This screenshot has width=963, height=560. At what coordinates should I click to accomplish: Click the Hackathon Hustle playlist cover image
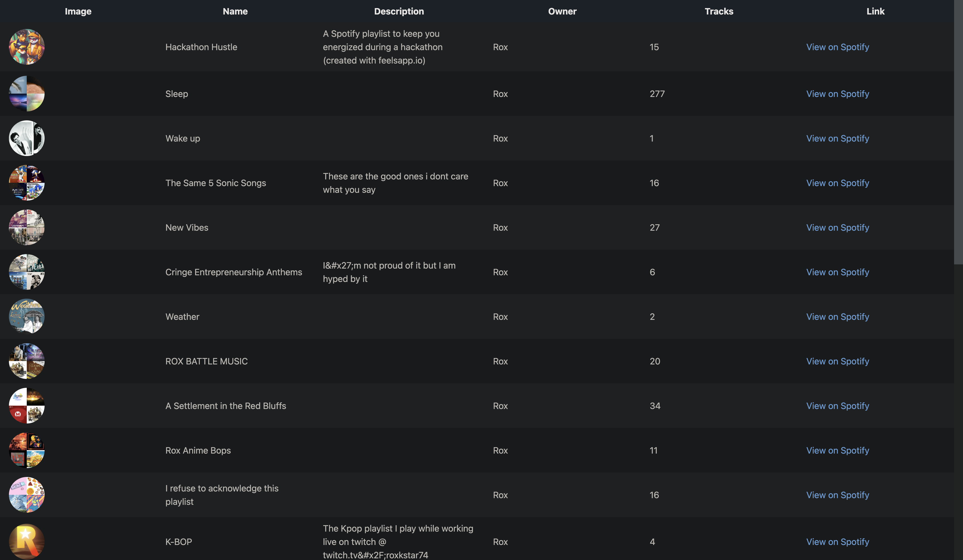click(x=27, y=47)
